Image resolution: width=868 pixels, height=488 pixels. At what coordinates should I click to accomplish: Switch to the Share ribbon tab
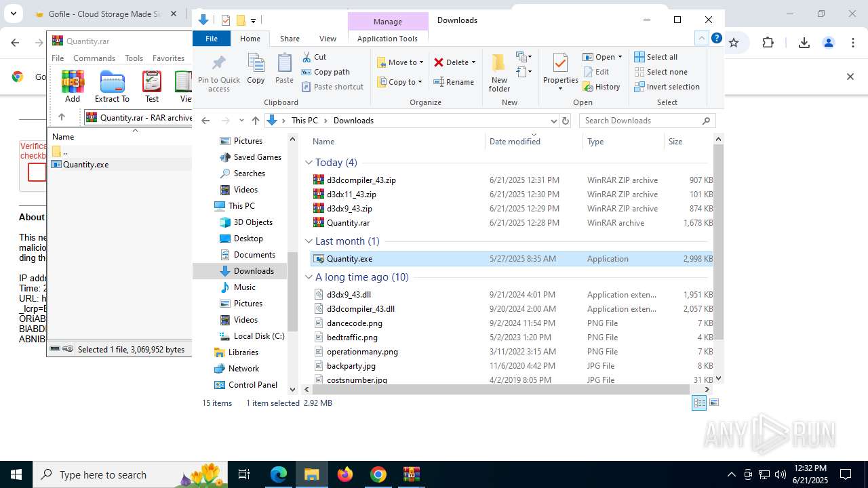[x=290, y=39]
